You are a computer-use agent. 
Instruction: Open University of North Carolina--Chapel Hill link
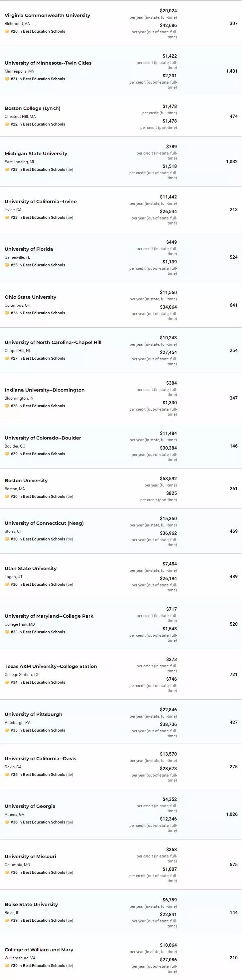click(x=53, y=342)
